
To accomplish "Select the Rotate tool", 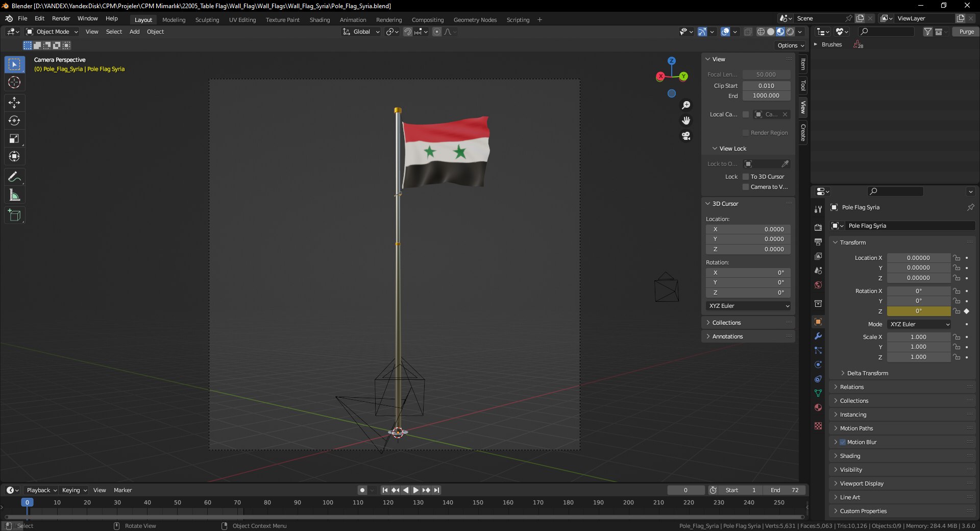I will (14, 120).
